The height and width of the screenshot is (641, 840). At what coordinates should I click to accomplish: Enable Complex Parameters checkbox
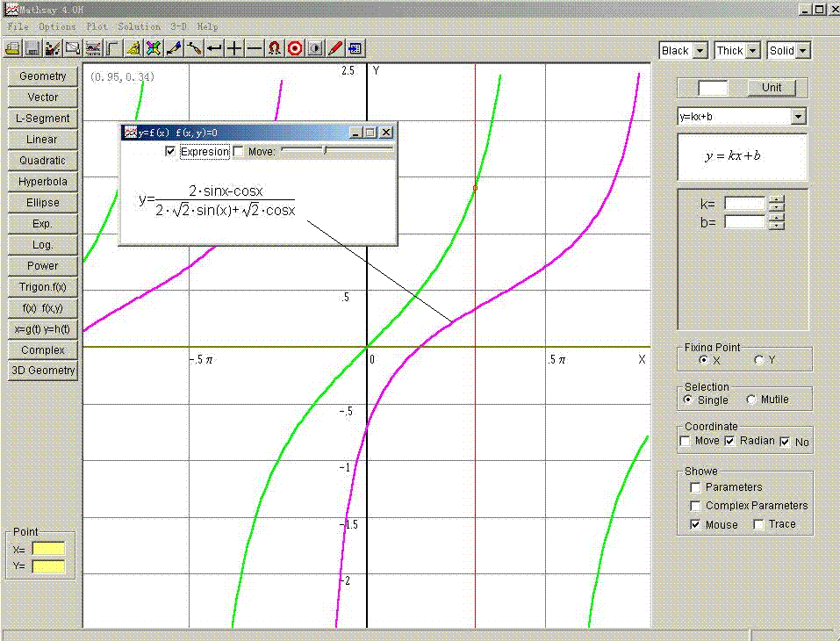click(x=695, y=506)
